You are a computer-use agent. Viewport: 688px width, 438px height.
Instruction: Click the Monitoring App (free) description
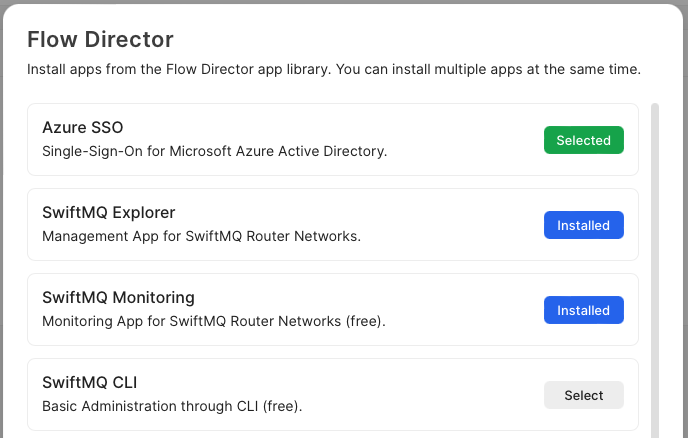coord(213,322)
